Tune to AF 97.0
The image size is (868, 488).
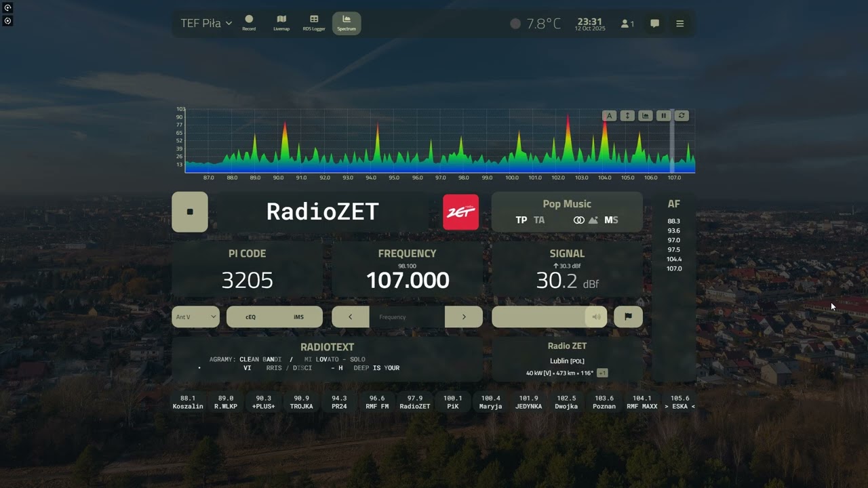click(x=673, y=240)
